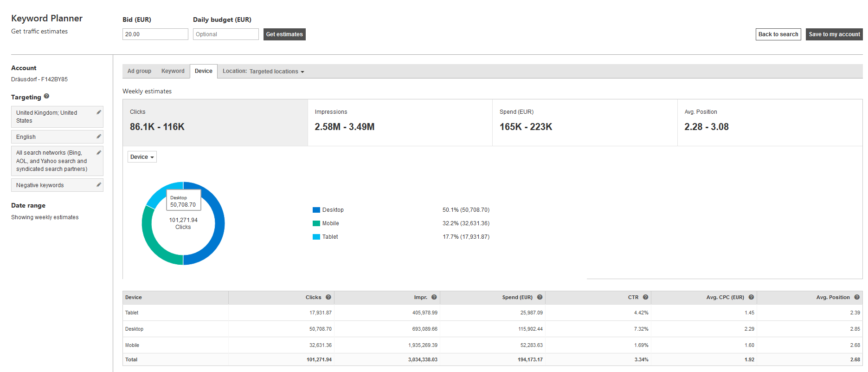Open the Targeted locations dropdown

276,72
